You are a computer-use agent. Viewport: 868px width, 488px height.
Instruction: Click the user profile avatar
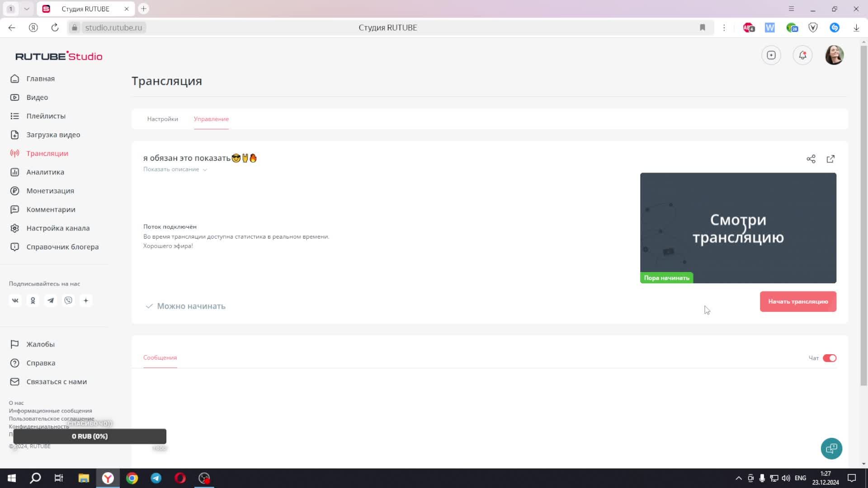tap(834, 55)
